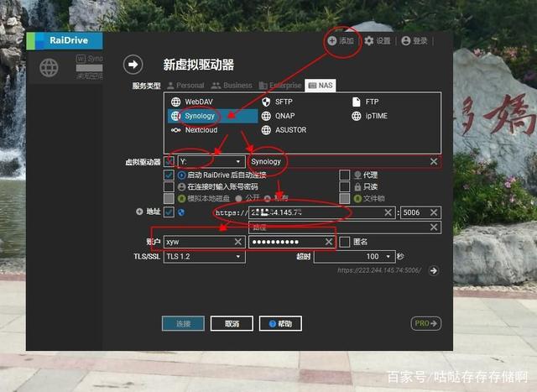Toggle 启动 RaiDrive 后自动连接 checkbox
Screen dimensions: 537x392
click(x=169, y=175)
